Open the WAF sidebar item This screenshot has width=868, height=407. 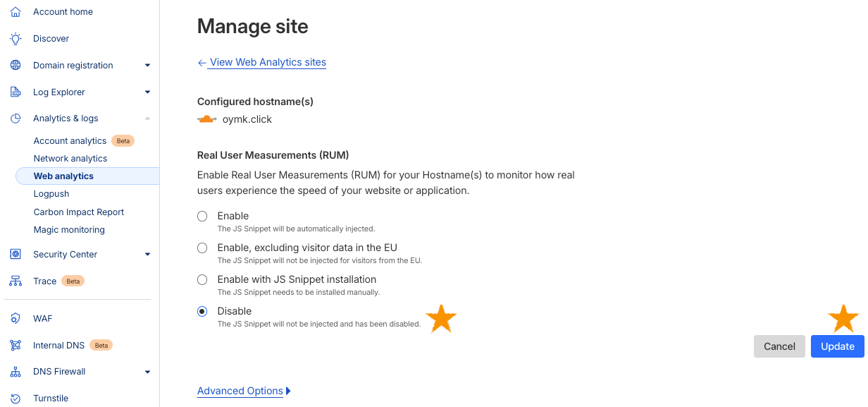click(42, 319)
